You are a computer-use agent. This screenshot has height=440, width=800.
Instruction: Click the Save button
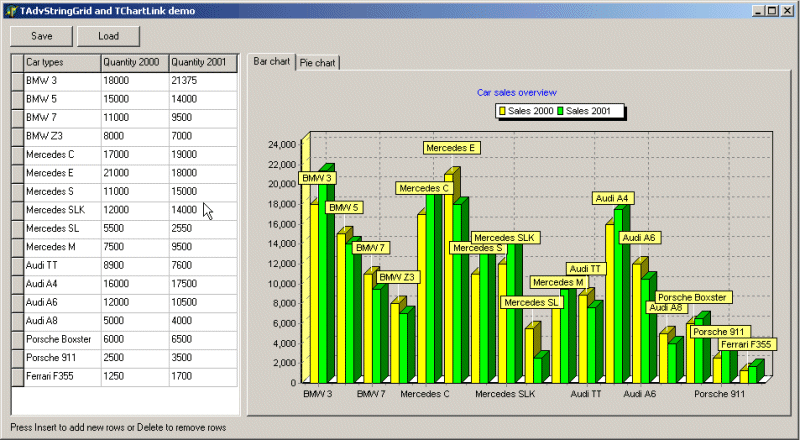pos(41,36)
